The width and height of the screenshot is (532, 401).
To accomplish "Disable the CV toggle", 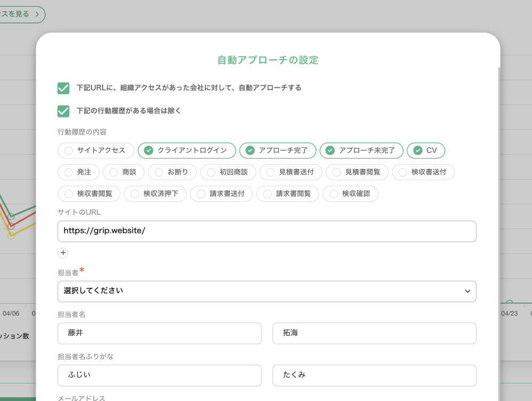I will pyautogui.click(x=426, y=151).
